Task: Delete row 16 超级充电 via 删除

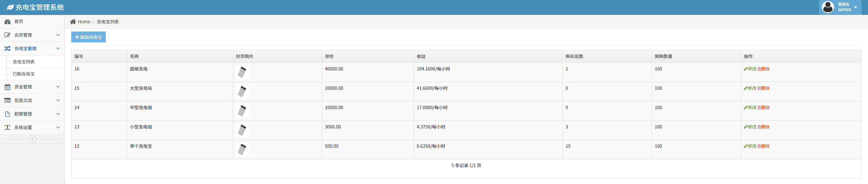Action: pyautogui.click(x=764, y=69)
